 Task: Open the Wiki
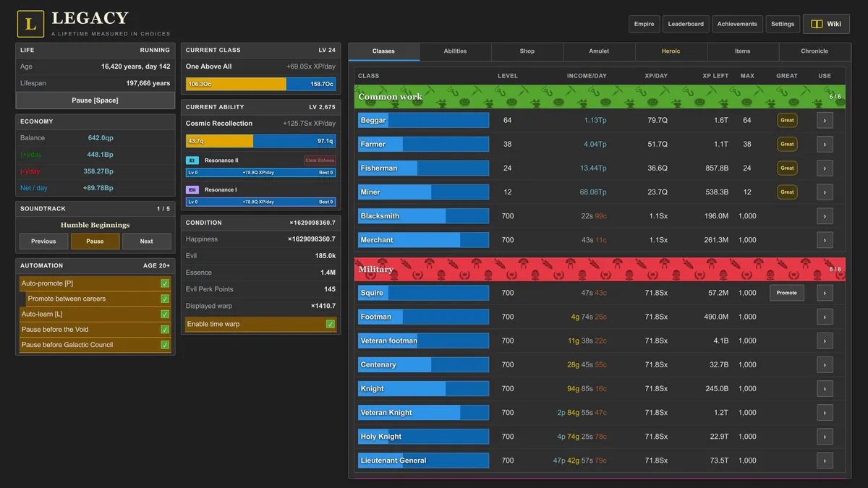(x=826, y=24)
